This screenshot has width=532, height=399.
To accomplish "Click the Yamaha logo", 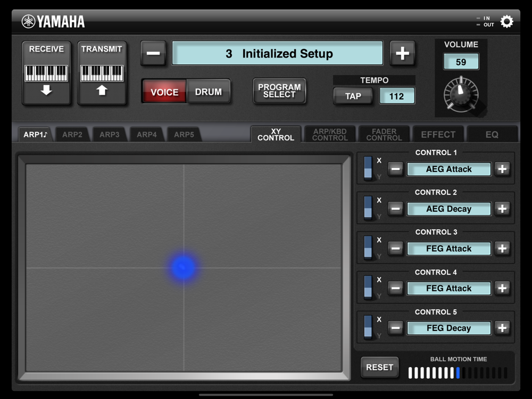I will point(53,22).
